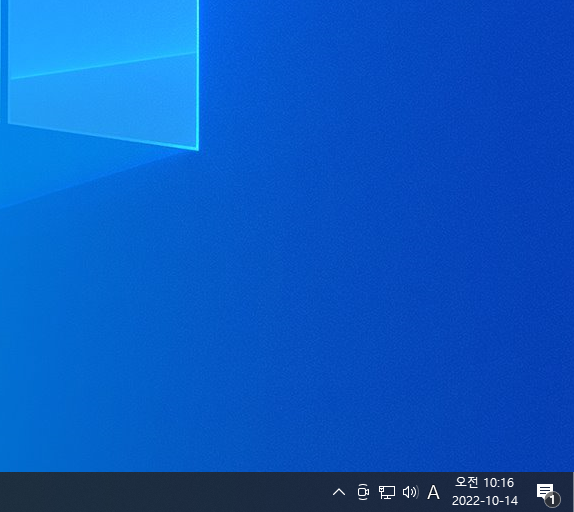The width and height of the screenshot is (574, 512).
Task: Open the Meet Now camera icon
Action: [363, 492]
